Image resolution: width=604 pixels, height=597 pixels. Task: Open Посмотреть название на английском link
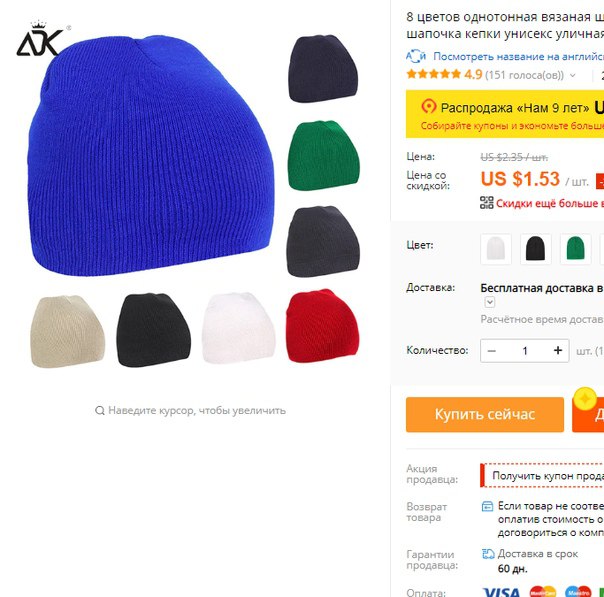518,56
